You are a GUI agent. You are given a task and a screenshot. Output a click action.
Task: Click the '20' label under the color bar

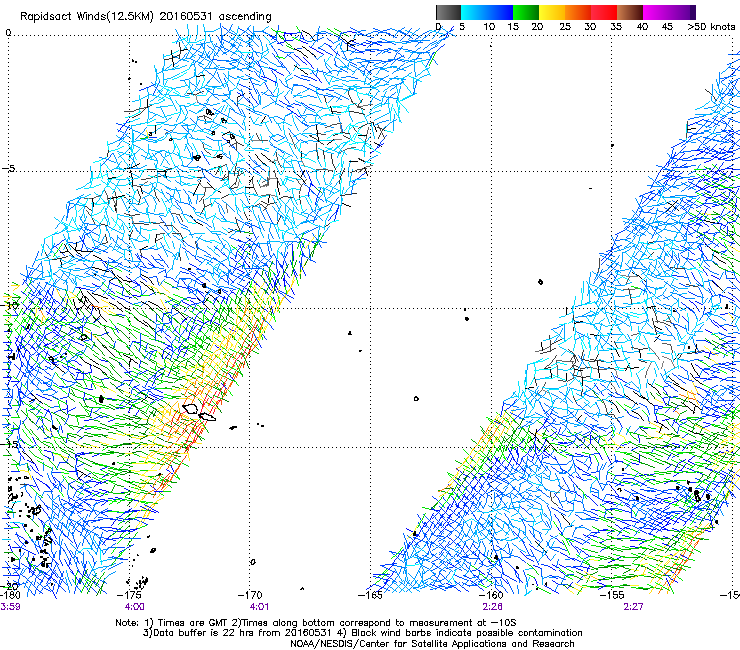pyautogui.click(x=537, y=27)
